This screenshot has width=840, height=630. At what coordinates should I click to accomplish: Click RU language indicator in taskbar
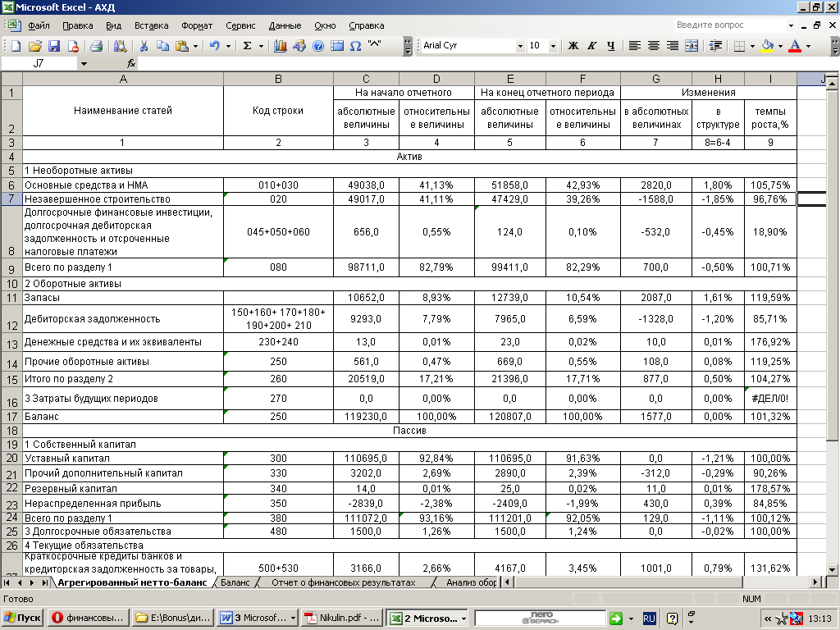click(x=649, y=619)
